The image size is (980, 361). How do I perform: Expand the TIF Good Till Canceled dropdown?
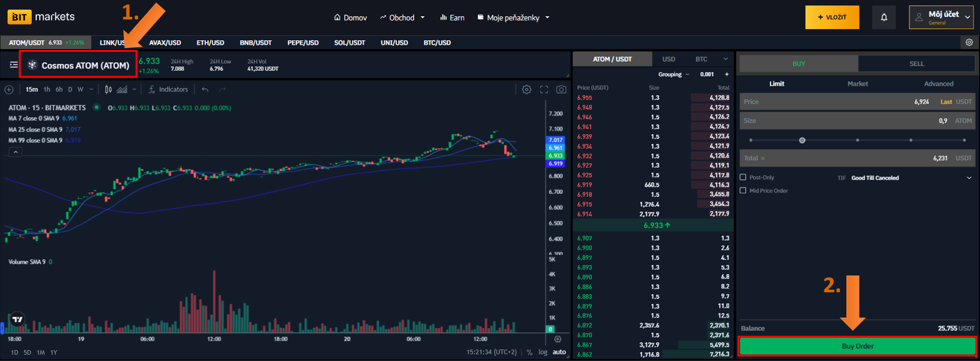(x=969, y=178)
